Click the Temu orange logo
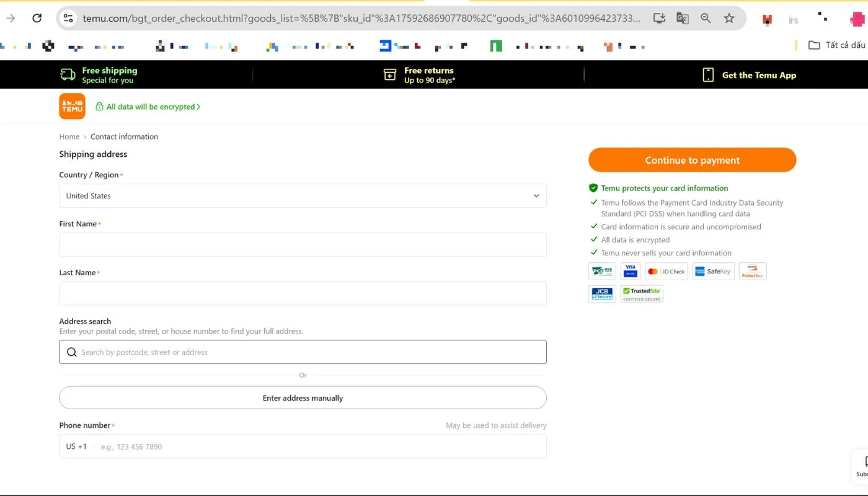This screenshot has height=496, width=868. tap(72, 106)
